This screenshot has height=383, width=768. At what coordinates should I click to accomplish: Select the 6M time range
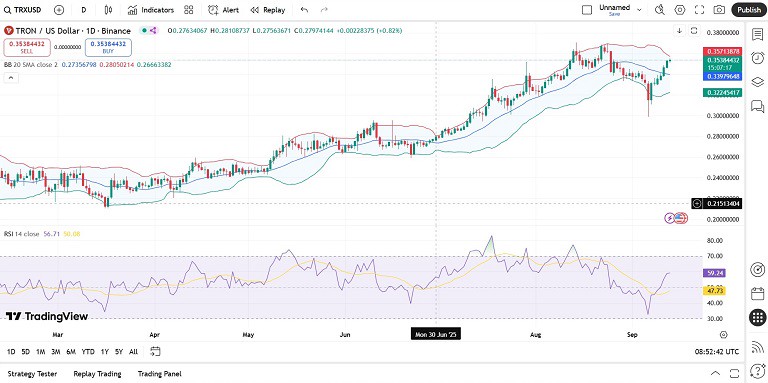coord(71,352)
